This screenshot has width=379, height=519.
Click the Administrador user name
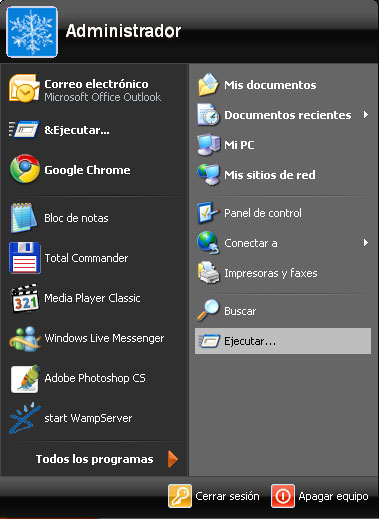click(123, 31)
